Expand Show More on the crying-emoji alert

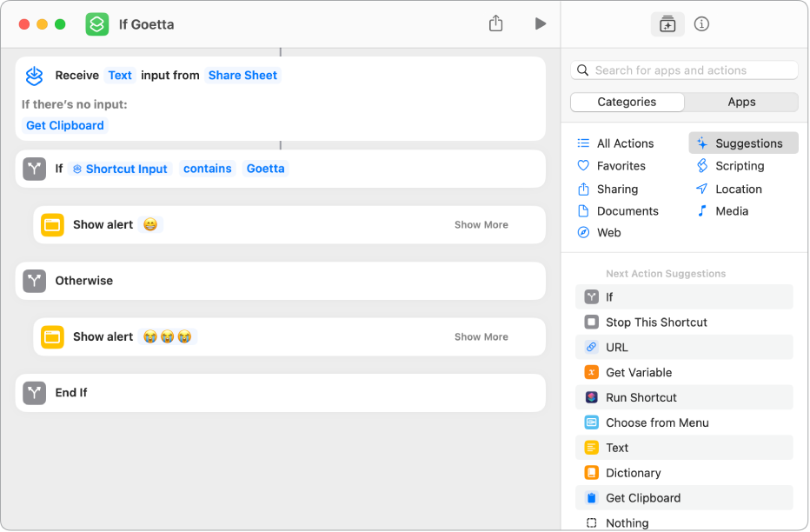(x=481, y=336)
